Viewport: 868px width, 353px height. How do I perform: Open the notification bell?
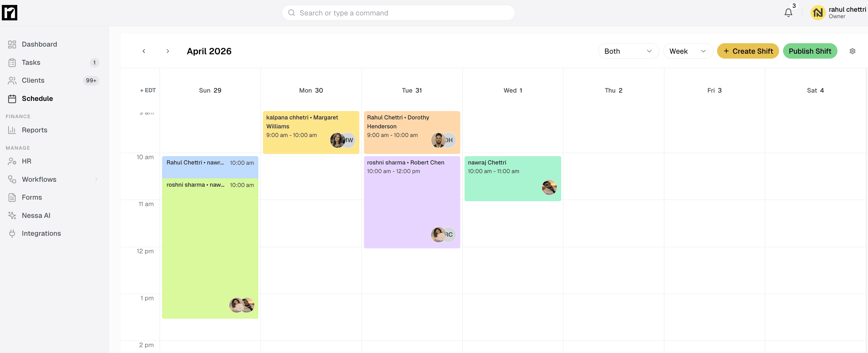pyautogui.click(x=788, y=12)
